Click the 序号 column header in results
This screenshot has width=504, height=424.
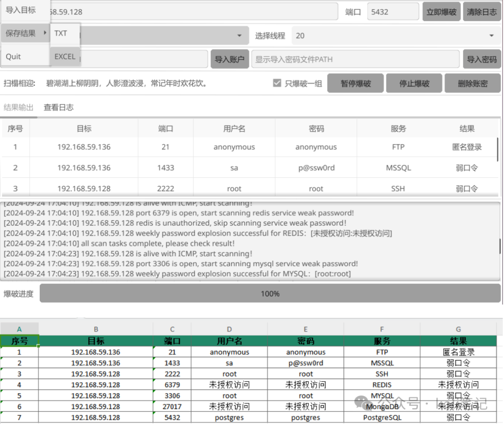[x=15, y=129]
